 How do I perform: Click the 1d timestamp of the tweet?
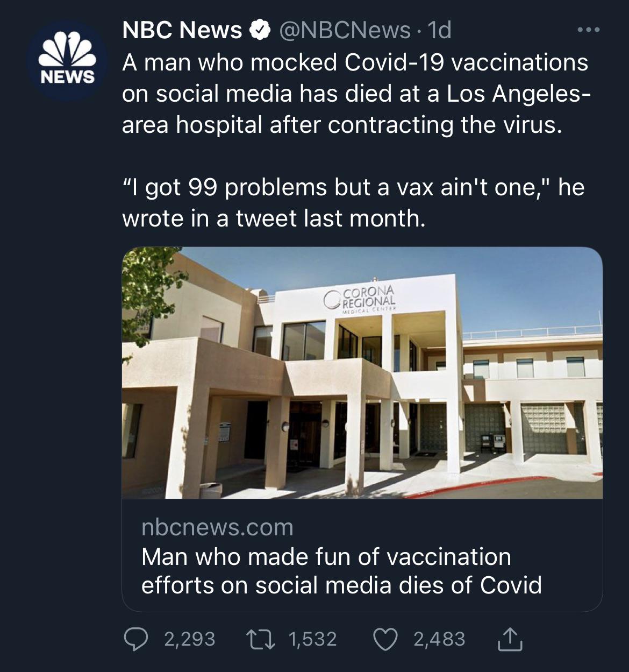click(439, 31)
